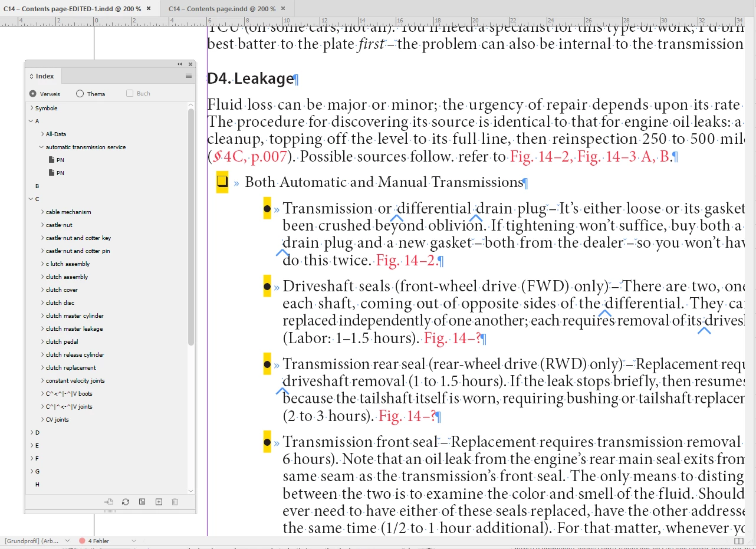
Task: Expand the constant velocity joints entry
Action: (42, 380)
